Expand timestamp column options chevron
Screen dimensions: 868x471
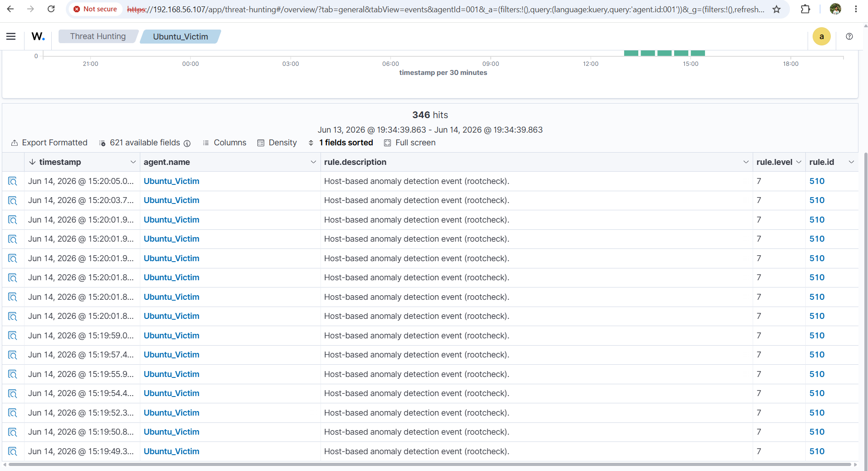[133, 162]
